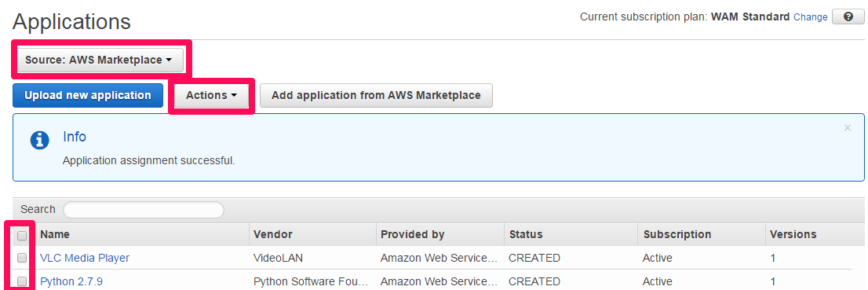Check the VLC Media Player row checkbox
Viewport: 868px width, 290px height.
pyautogui.click(x=22, y=258)
